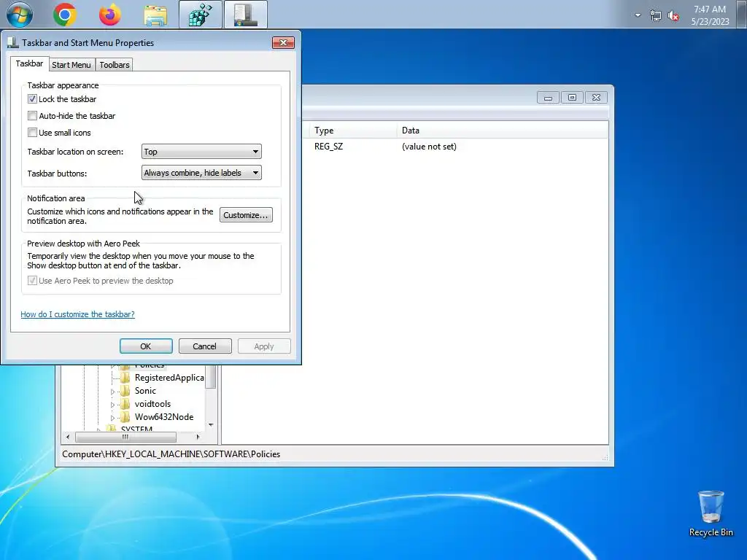Viewport: 747px width, 560px height.
Task: Click the Data column header
Action: 502,131
